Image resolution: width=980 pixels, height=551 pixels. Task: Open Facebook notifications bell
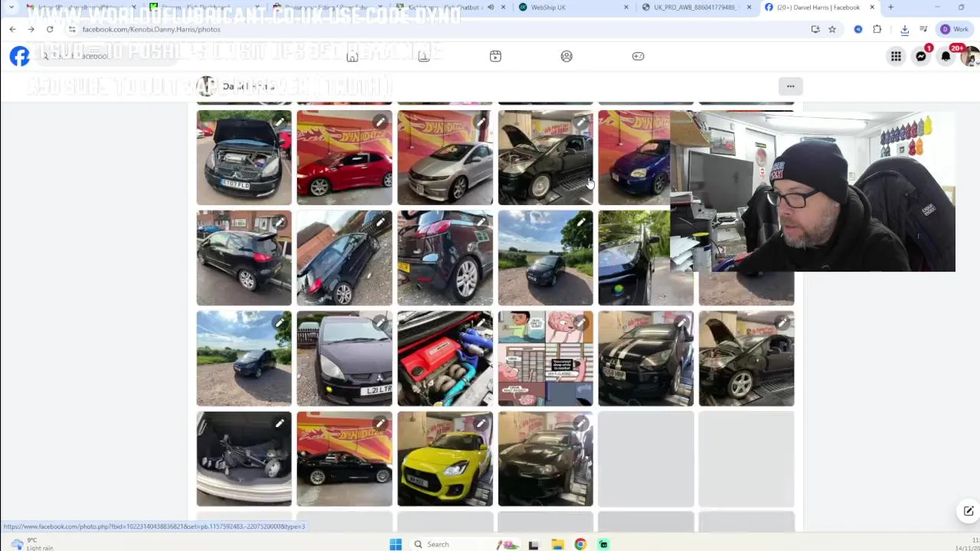(x=946, y=56)
